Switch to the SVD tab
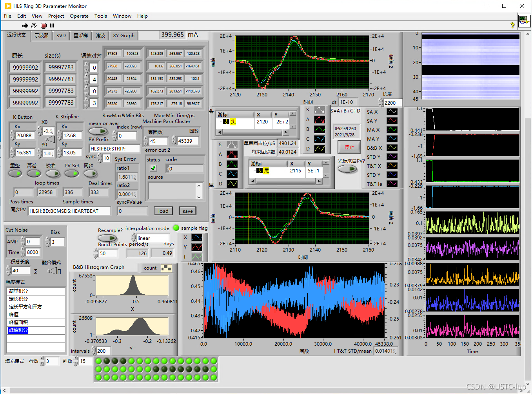This screenshot has height=395, width=532. pos(61,36)
